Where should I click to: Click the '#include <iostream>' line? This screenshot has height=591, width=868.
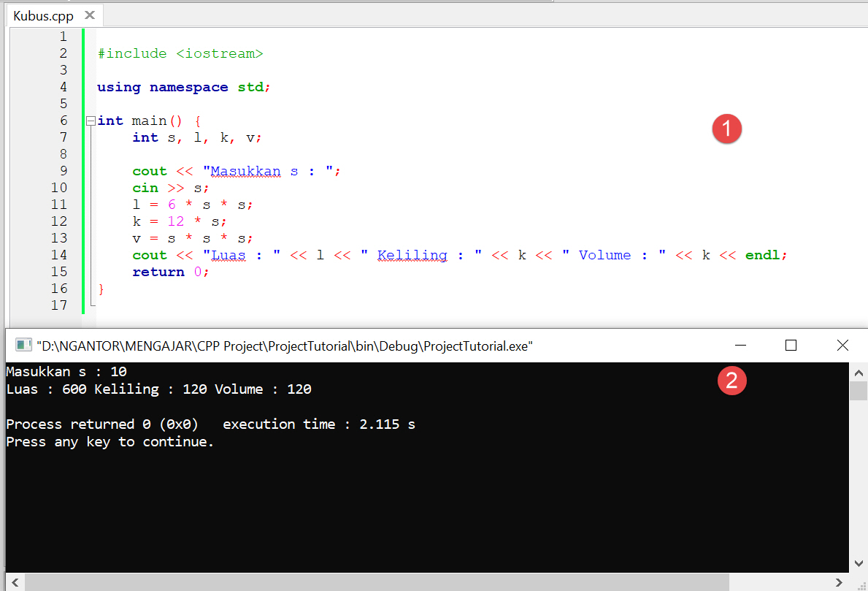tap(180, 54)
